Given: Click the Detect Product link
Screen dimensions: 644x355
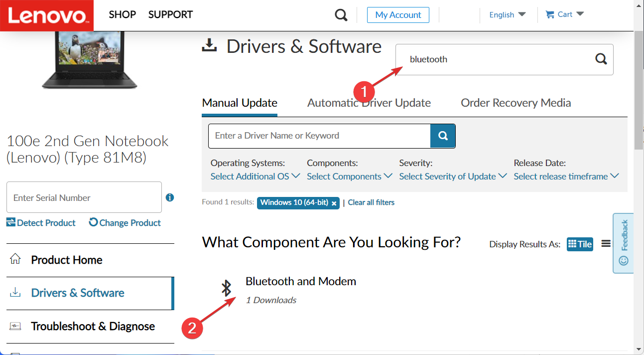Looking at the screenshot, I should click(x=41, y=223).
